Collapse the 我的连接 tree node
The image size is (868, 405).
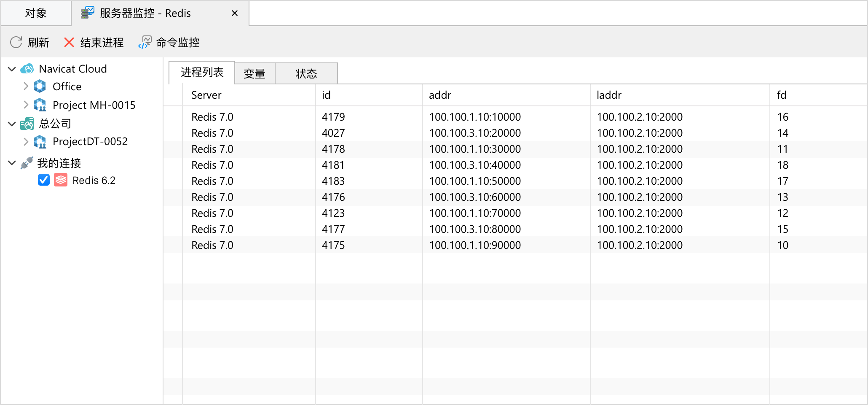coord(12,163)
